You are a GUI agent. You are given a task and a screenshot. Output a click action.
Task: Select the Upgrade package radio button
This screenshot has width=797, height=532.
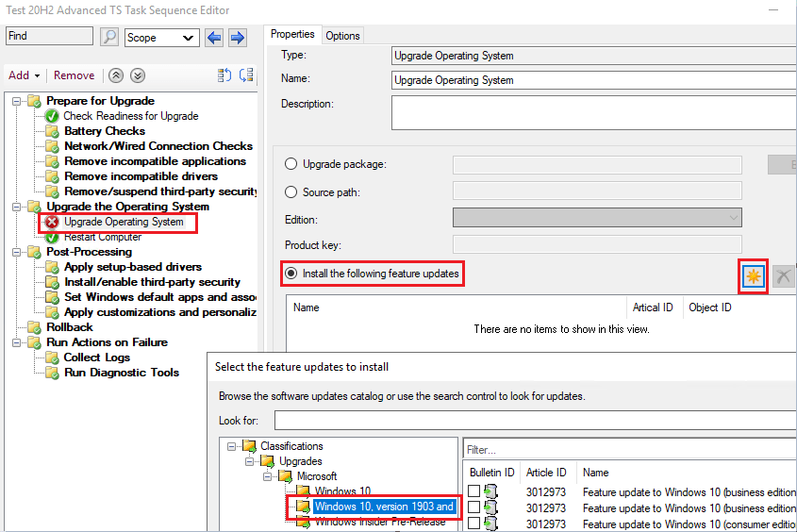click(291, 164)
